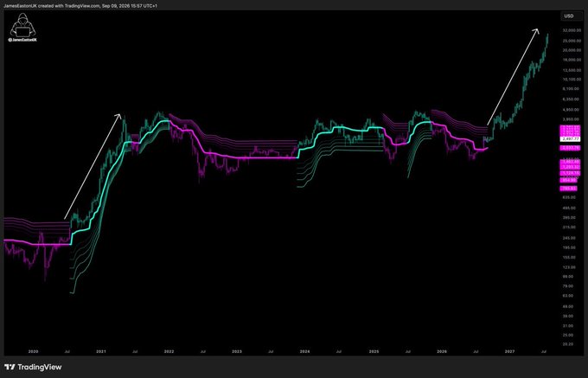Image resolution: width=588 pixels, height=378 pixels.
Task: Select the 635.00 price scale label
Action: (568, 197)
